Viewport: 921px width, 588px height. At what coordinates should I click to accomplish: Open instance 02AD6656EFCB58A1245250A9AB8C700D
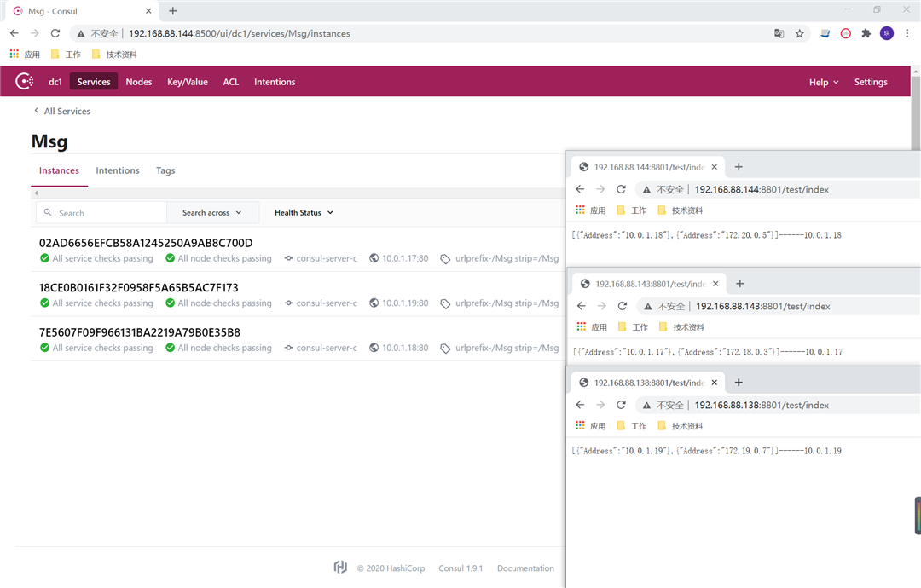tap(146, 243)
